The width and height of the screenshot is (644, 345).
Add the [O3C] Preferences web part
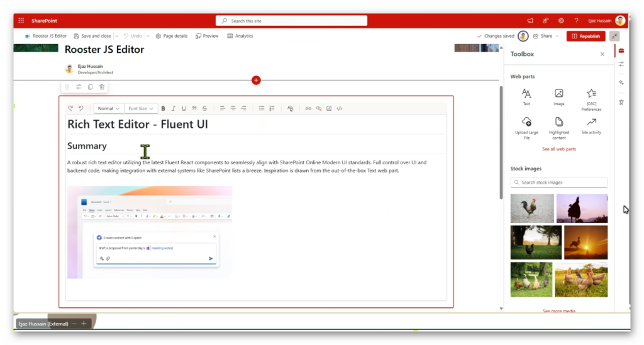click(591, 100)
